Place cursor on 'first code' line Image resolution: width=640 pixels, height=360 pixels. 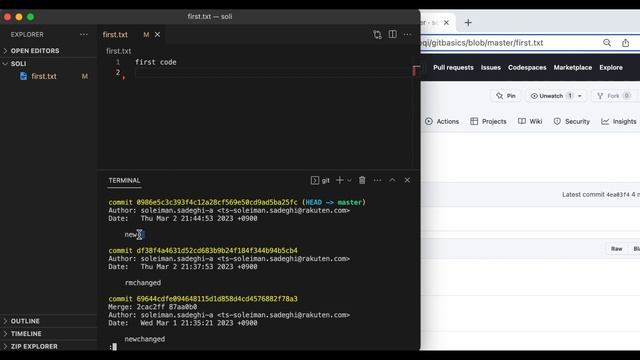pyautogui.click(x=156, y=62)
